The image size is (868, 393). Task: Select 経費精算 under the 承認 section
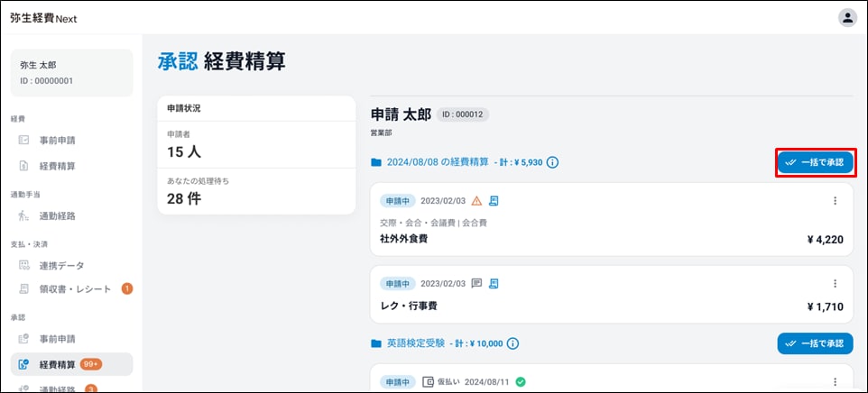tap(71, 364)
